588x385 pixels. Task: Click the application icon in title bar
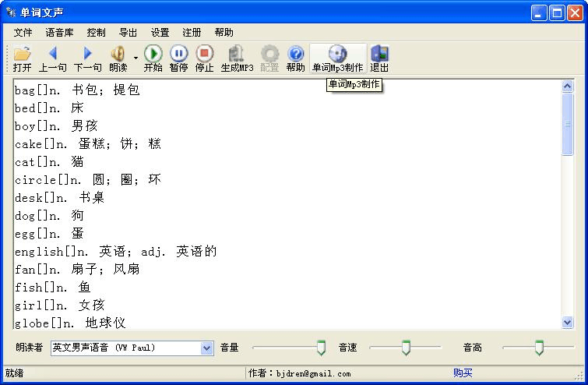click(11, 12)
